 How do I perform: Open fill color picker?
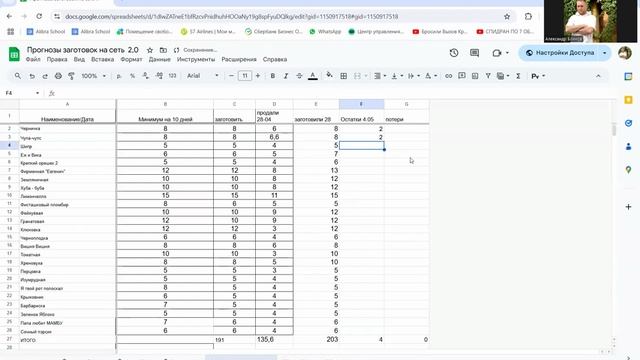329,75
